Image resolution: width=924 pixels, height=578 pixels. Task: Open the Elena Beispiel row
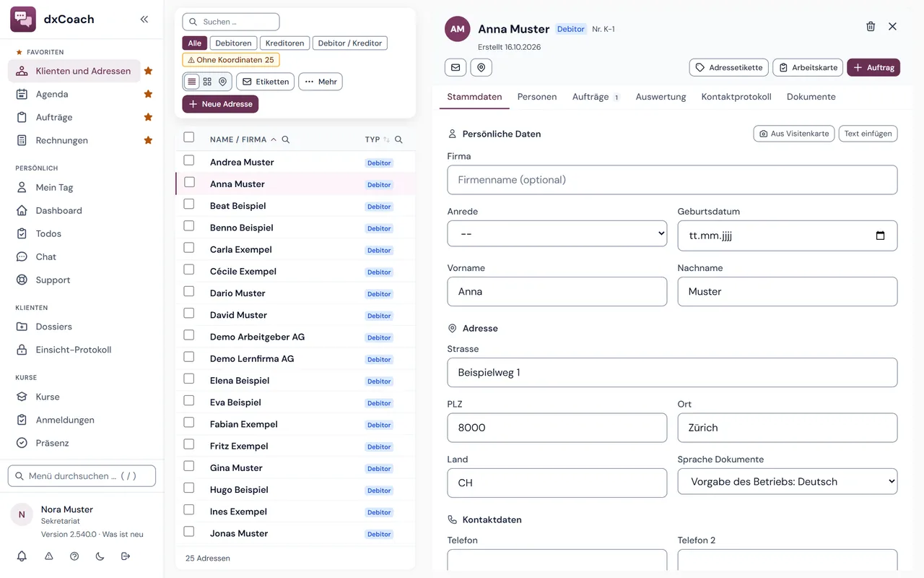[295, 381]
